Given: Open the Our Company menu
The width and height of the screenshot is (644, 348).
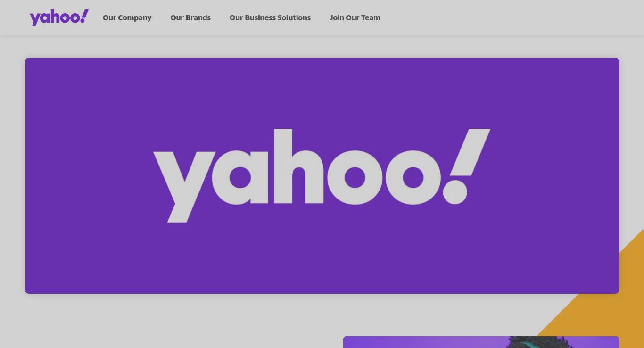Looking at the screenshot, I should tap(127, 17).
